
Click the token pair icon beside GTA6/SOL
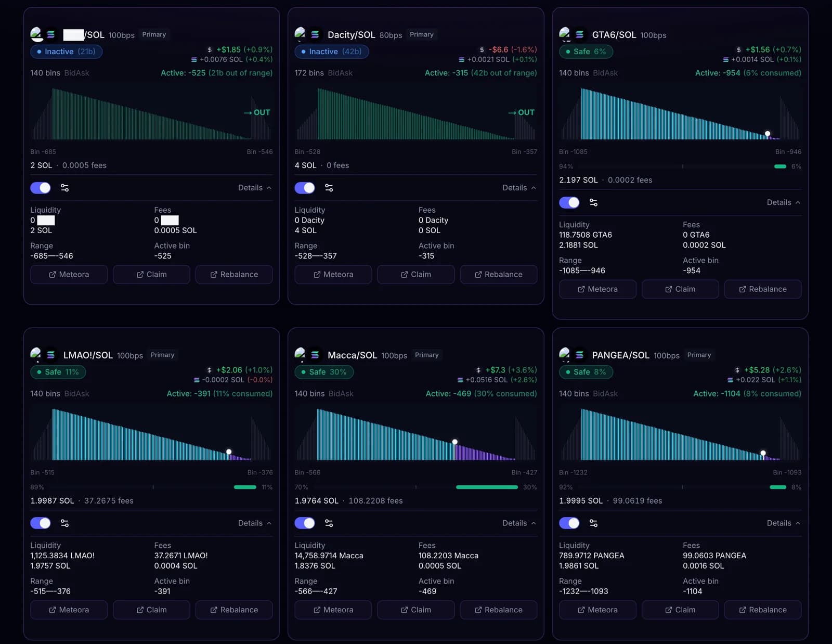coord(573,34)
